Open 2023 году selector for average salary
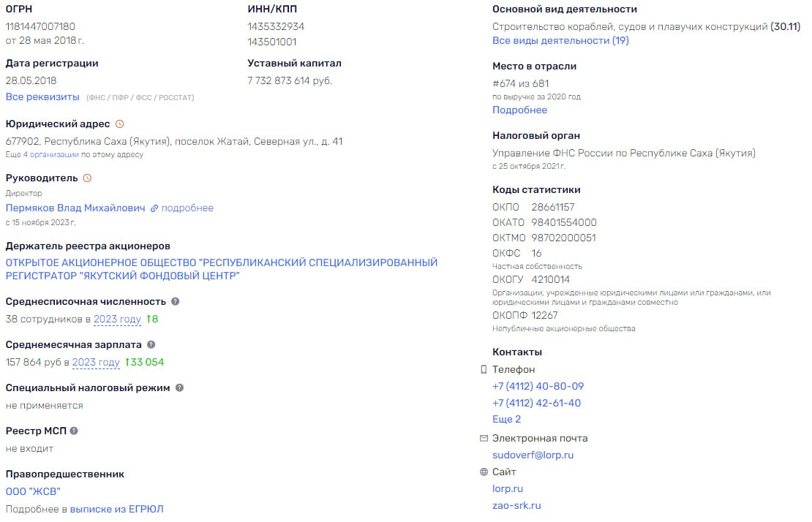 (96, 363)
